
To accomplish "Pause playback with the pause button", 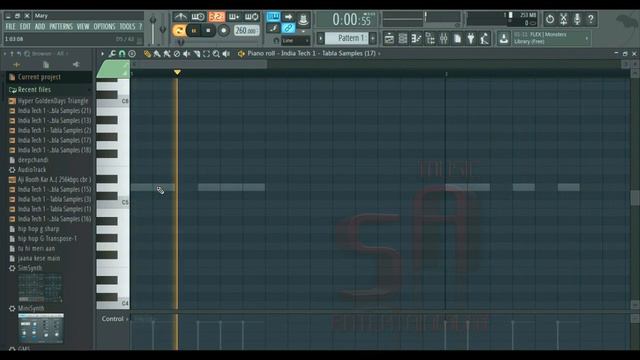I will point(194,31).
